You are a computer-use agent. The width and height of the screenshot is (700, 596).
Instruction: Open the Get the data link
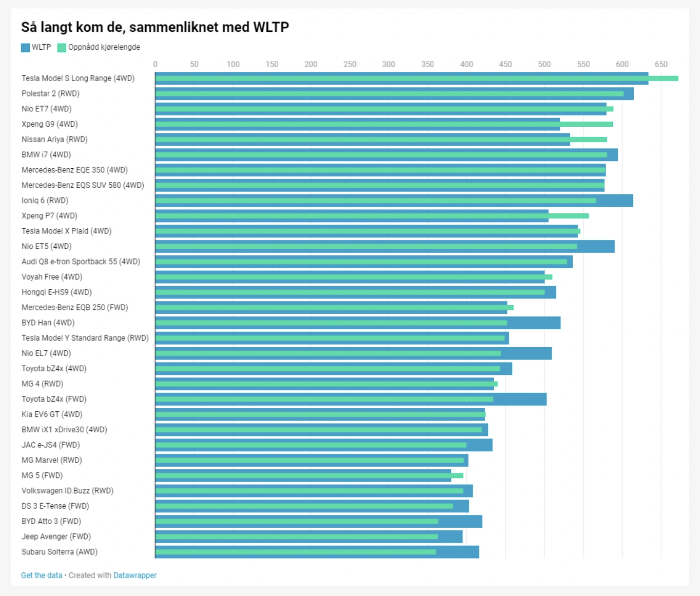(x=42, y=575)
